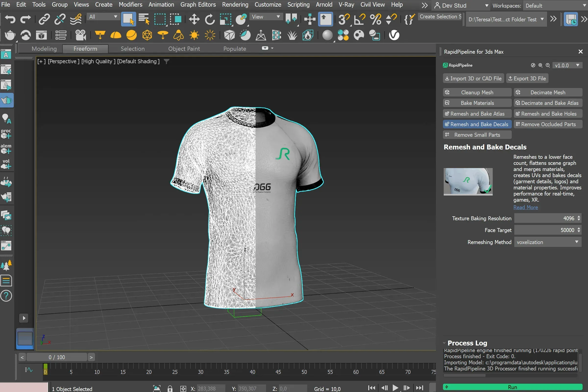Open the Read More link
The image size is (588, 392).
(x=526, y=207)
